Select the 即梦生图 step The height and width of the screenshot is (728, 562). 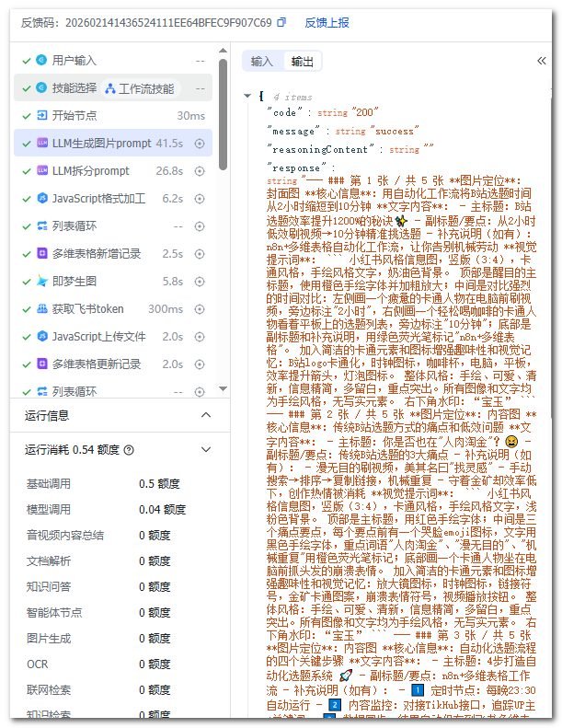coord(113,282)
